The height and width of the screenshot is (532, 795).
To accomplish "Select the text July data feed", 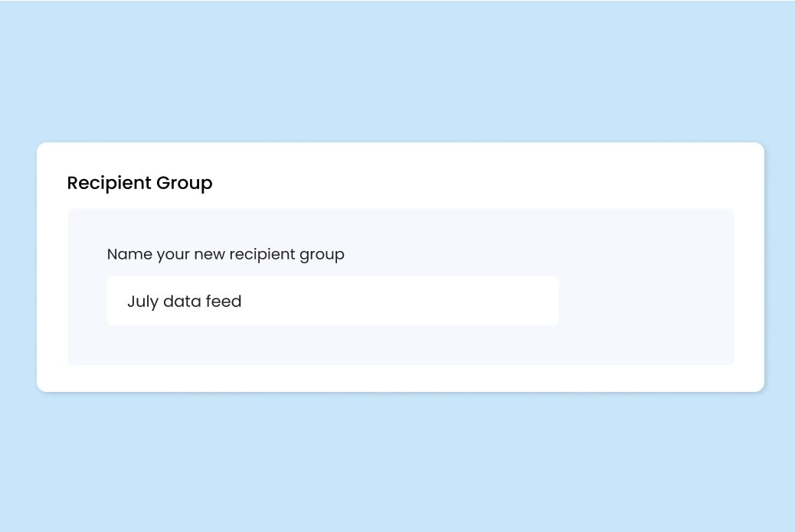I will (184, 301).
